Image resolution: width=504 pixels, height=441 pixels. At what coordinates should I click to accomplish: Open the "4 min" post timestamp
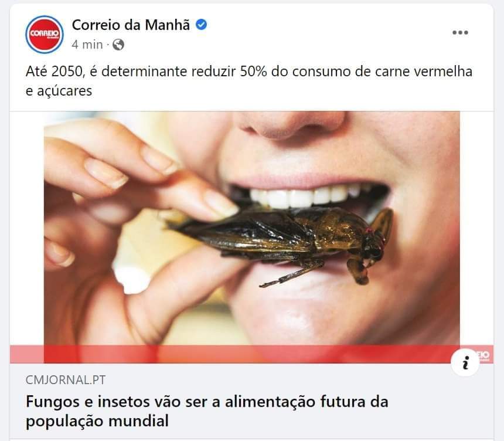coord(87,45)
